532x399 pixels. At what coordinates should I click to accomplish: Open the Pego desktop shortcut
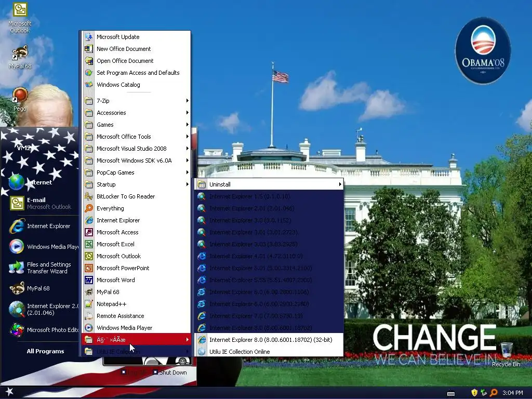point(20,99)
